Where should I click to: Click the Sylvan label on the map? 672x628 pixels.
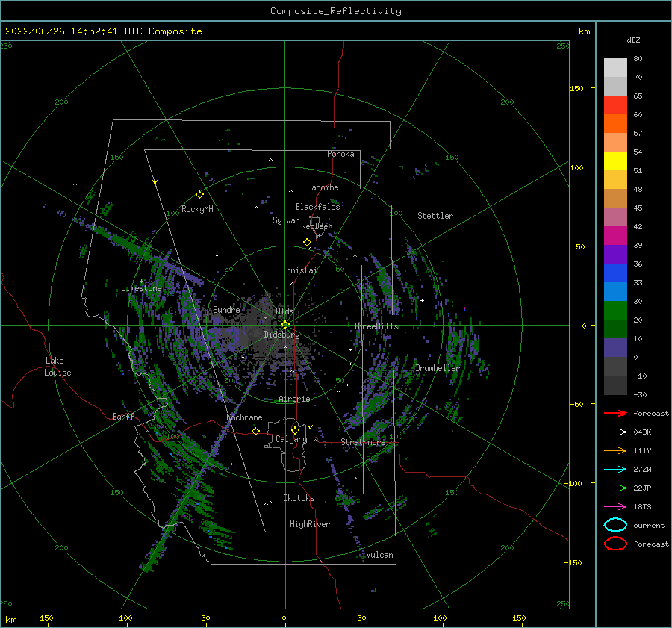[286, 220]
